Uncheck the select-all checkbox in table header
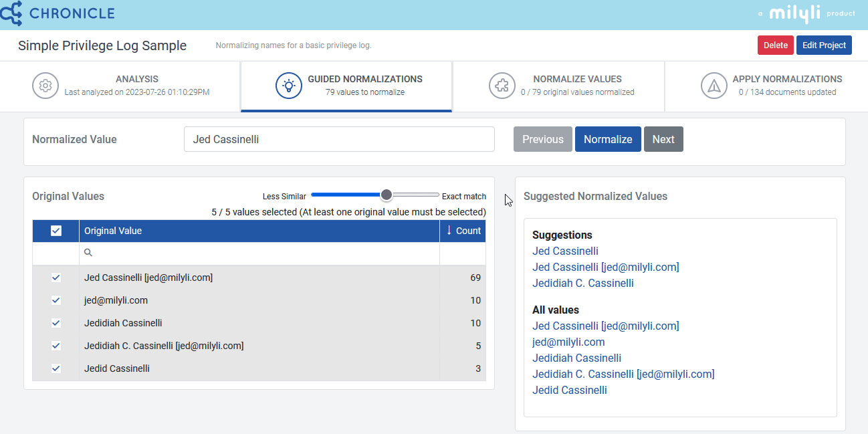This screenshot has height=434, width=868. pos(56,231)
